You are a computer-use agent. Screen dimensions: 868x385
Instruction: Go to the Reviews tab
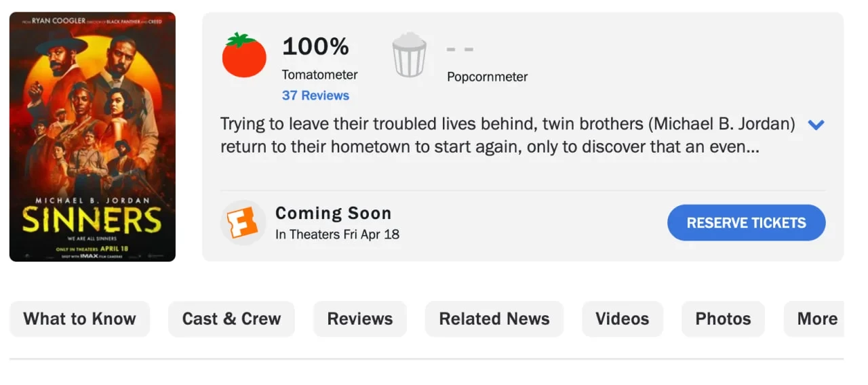[x=359, y=319]
